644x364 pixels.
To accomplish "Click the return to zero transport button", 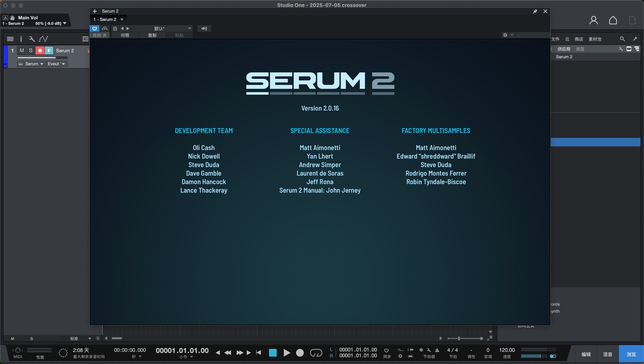I will (x=258, y=353).
